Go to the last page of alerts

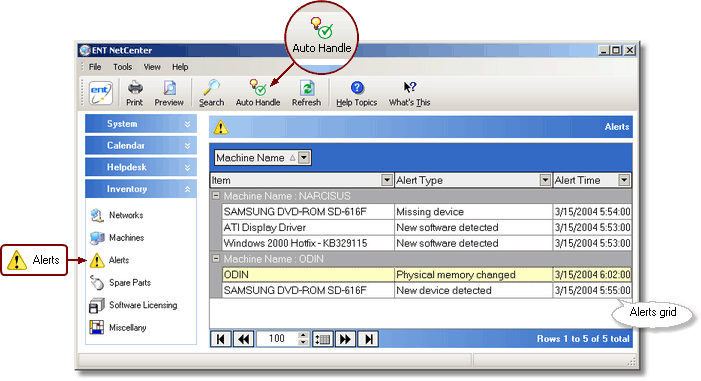(368, 339)
